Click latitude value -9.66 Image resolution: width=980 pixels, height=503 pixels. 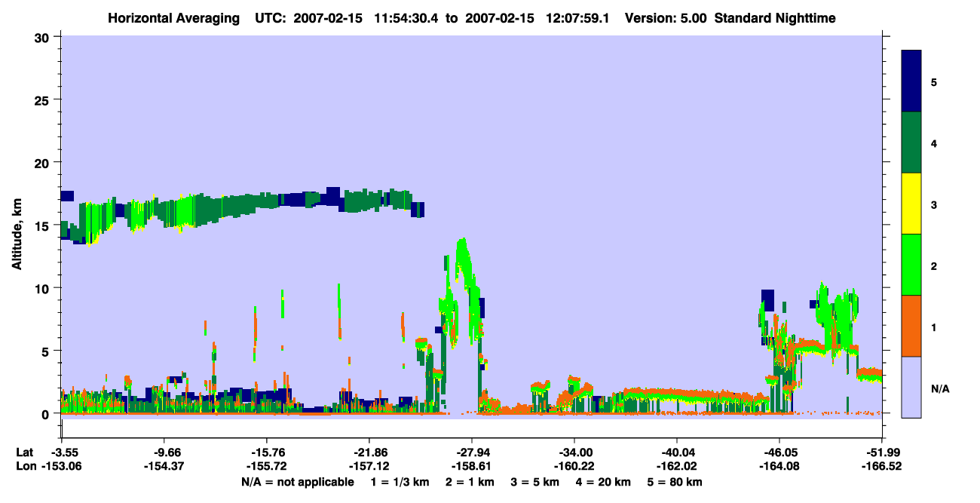pyautogui.click(x=164, y=452)
